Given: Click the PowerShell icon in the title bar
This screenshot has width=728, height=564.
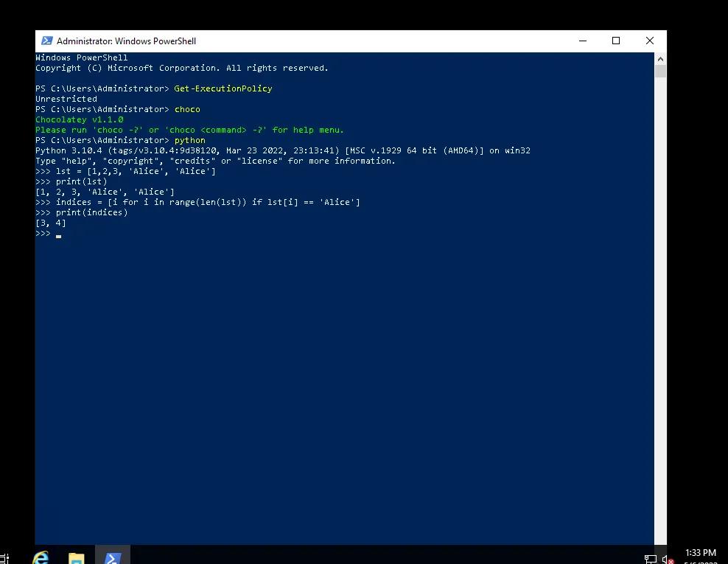Looking at the screenshot, I should coord(47,41).
